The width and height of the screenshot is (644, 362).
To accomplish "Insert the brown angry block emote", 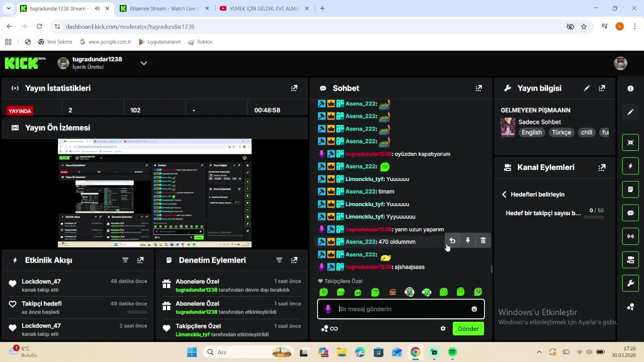I will click(392, 292).
